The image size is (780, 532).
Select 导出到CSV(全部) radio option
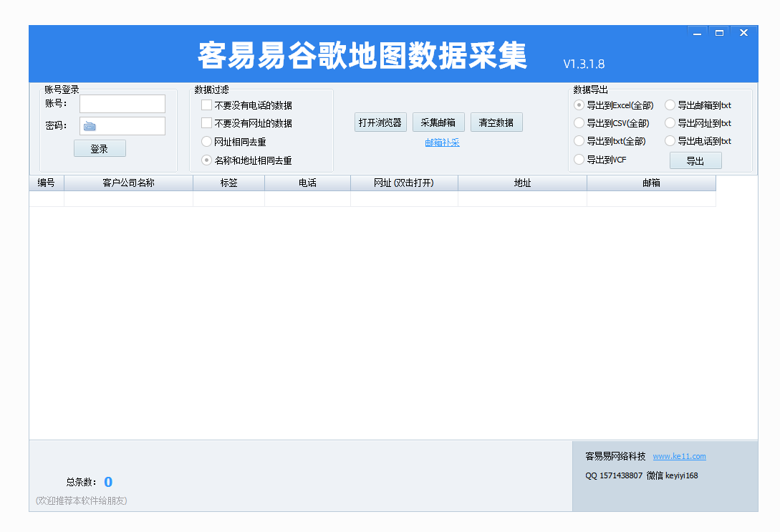(x=579, y=123)
